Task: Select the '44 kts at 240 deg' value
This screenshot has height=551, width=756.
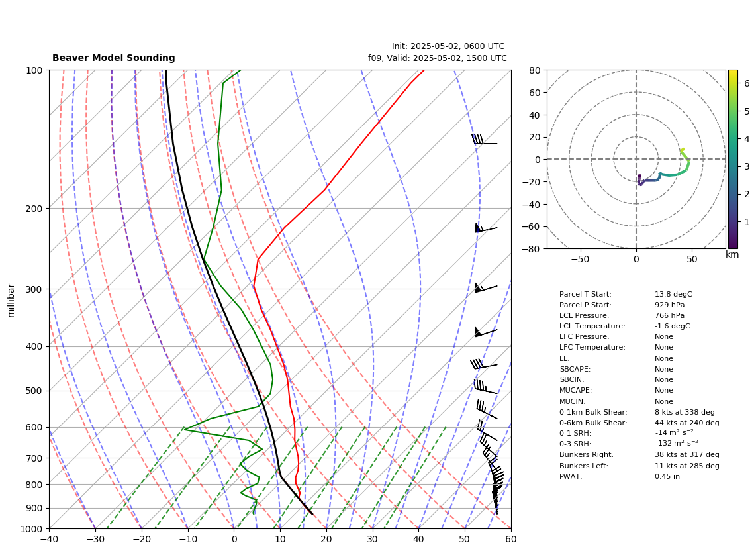Action: pyautogui.click(x=687, y=423)
